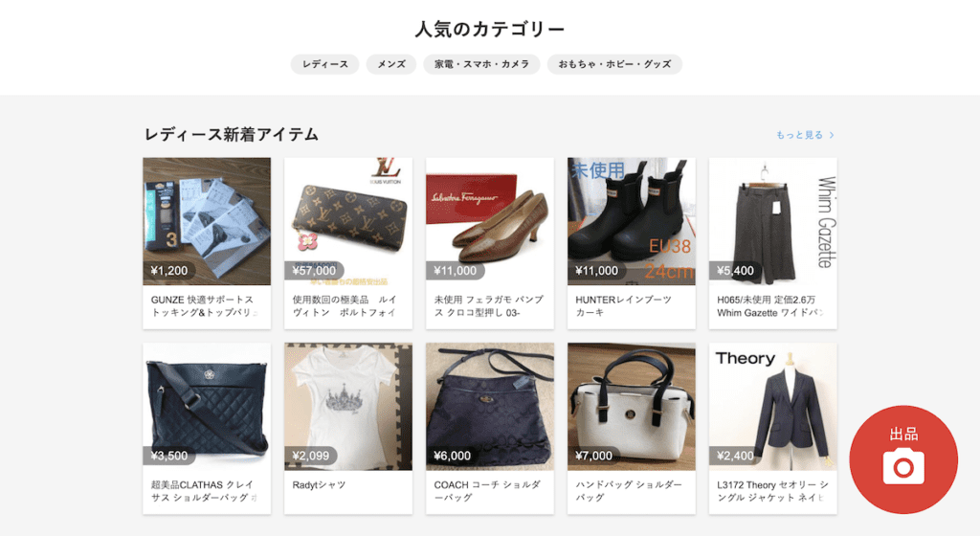Choose the おもちゃ・ホビー・グッズ category
Image resolution: width=980 pixels, height=536 pixels.
pos(614,64)
